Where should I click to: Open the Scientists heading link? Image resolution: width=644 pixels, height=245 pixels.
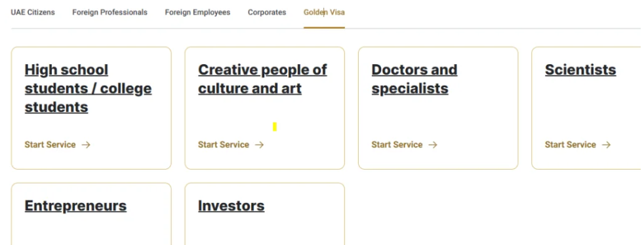coord(580,69)
